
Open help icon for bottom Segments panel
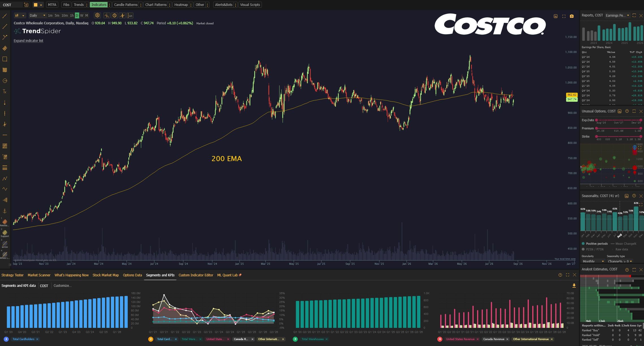tap(560, 275)
